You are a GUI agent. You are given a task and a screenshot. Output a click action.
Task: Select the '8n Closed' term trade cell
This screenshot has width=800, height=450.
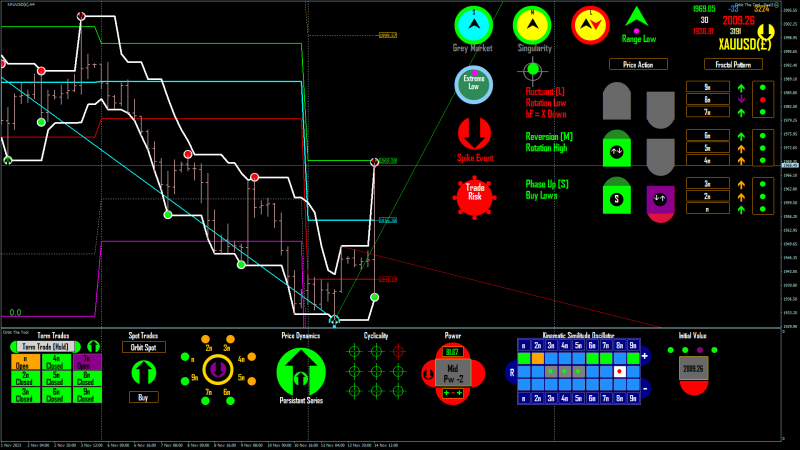pos(87,379)
